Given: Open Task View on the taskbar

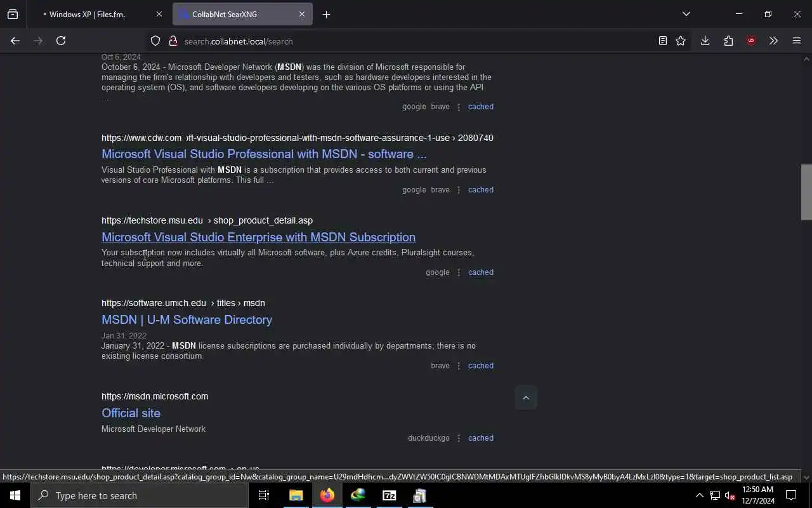Looking at the screenshot, I should click(x=264, y=495).
